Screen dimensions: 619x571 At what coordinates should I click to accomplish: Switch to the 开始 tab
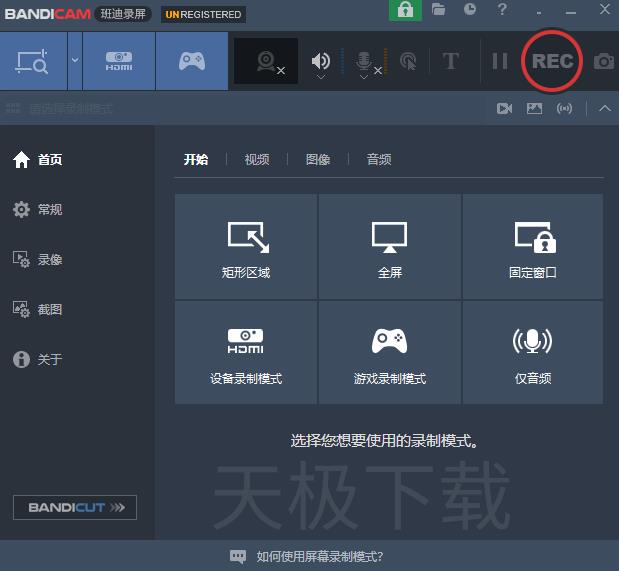pyautogui.click(x=196, y=160)
